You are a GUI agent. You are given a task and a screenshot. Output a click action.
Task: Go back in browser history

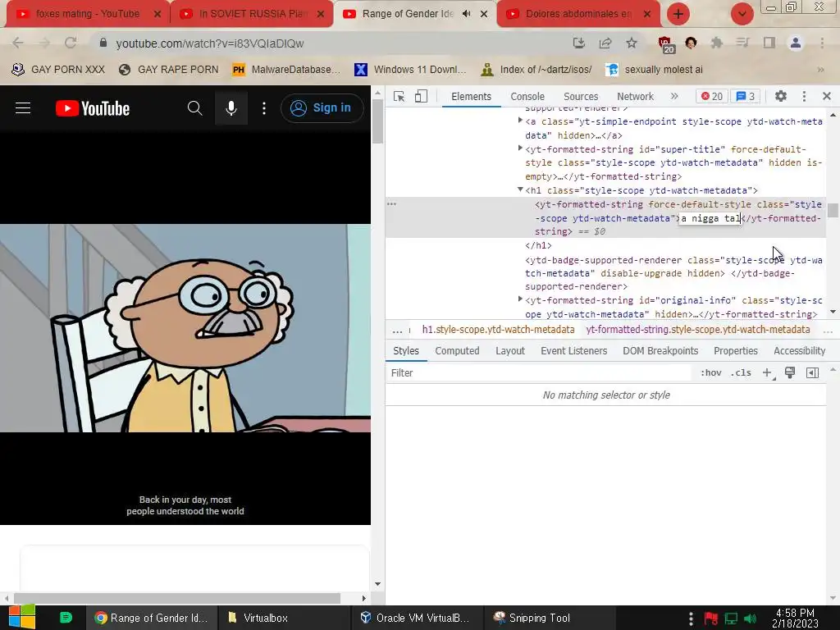[x=18, y=43]
